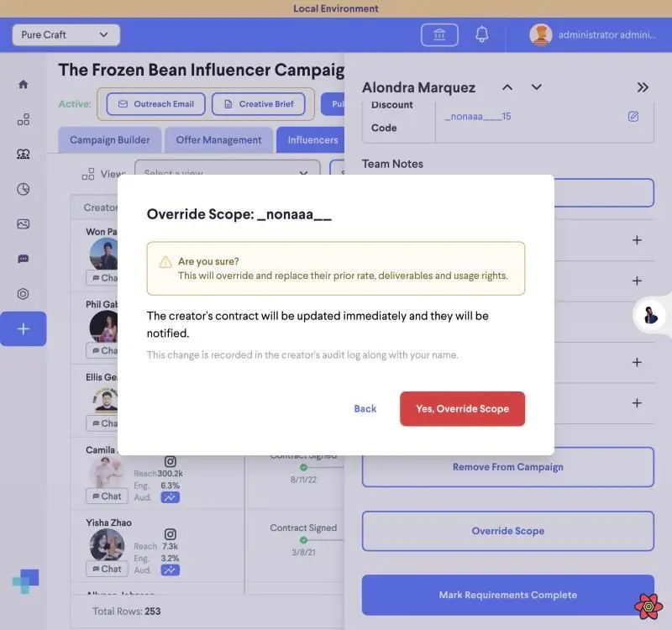Click Mark Requirements Complete button

(x=508, y=595)
